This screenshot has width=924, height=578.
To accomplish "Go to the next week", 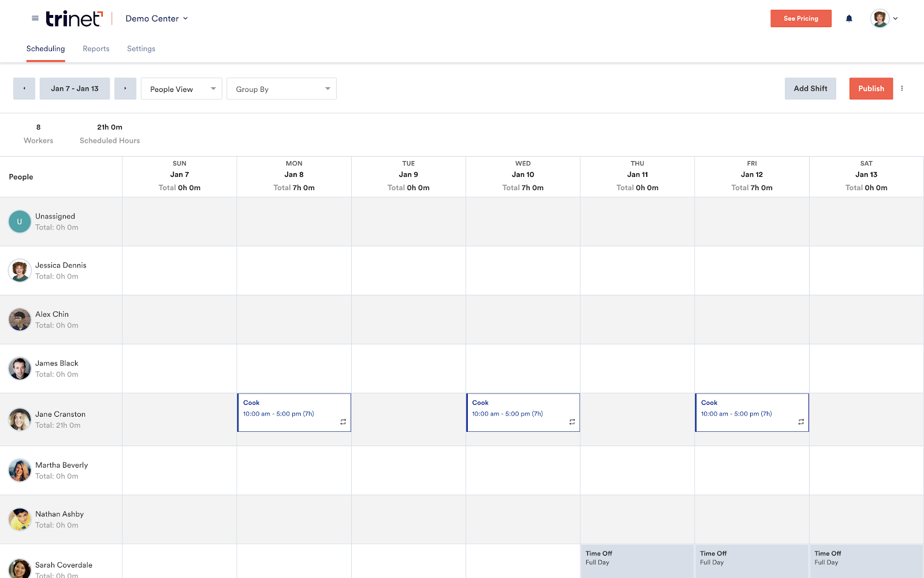I will (x=125, y=88).
